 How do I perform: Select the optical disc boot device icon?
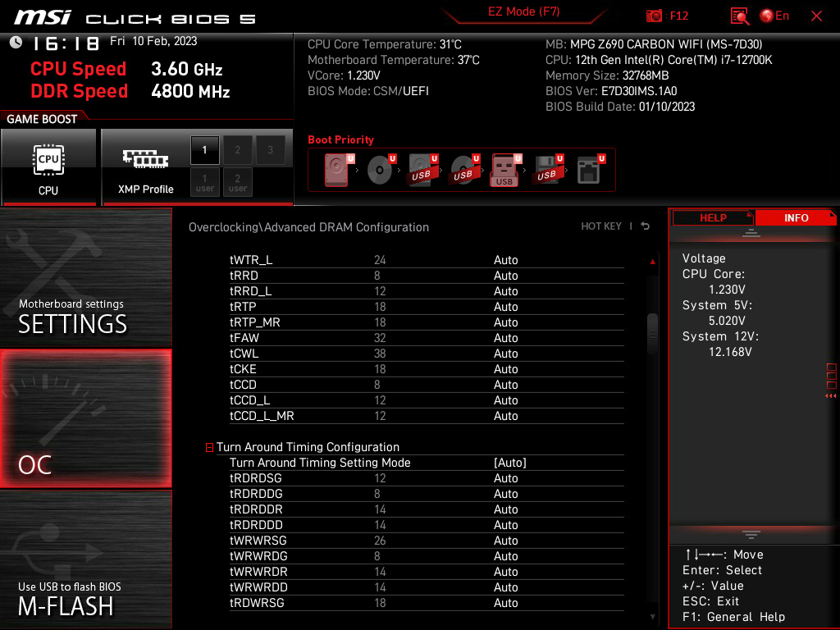381,170
